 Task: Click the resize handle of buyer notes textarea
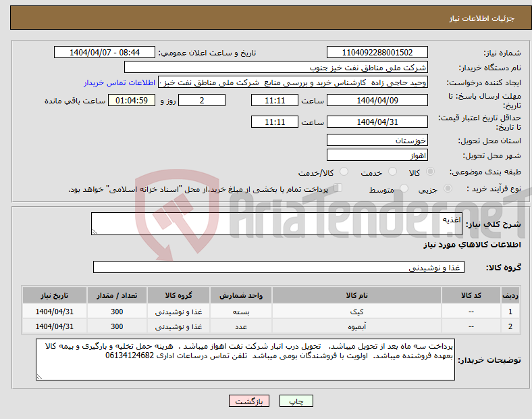(x=39, y=376)
